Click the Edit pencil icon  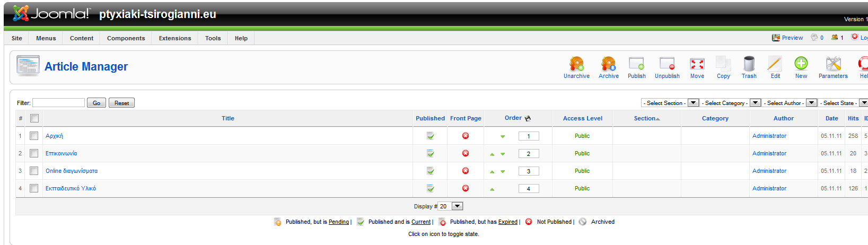[x=775, y=64]
